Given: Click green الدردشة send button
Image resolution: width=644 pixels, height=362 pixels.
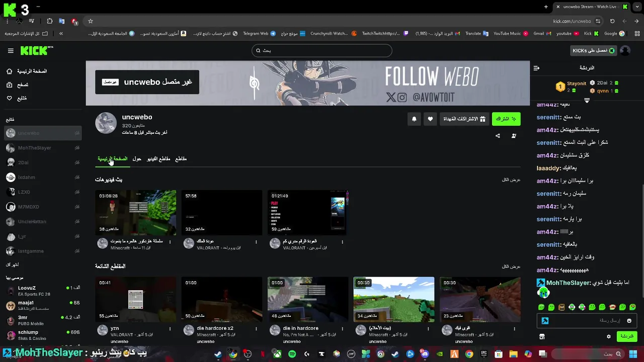Looking at the screenshot, I should click(x=626, y=336).
